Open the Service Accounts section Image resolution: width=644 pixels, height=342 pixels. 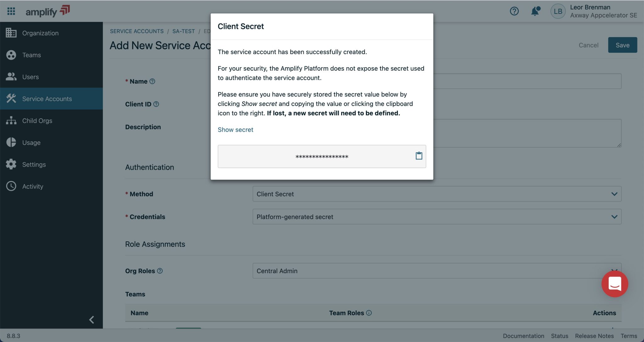tap(47, 98)
